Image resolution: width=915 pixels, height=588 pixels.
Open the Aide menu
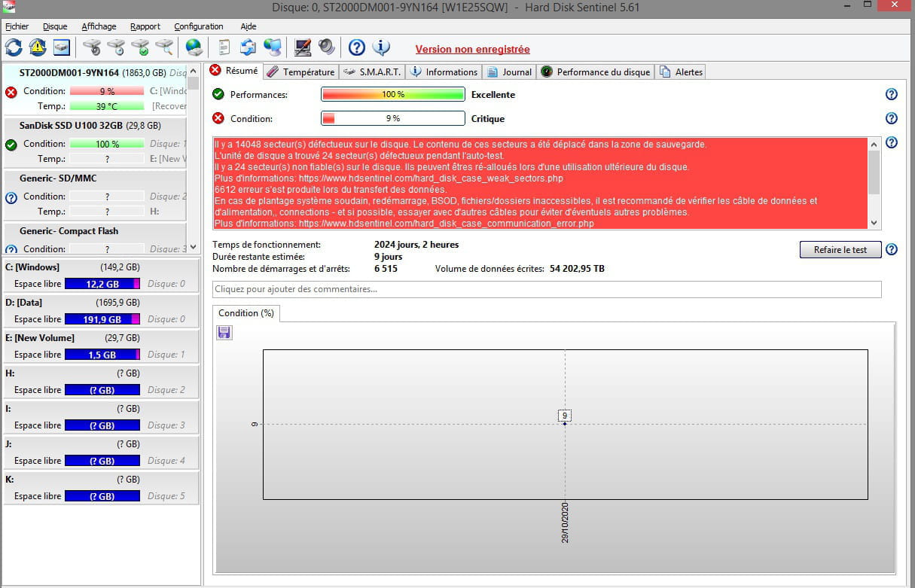249,26
